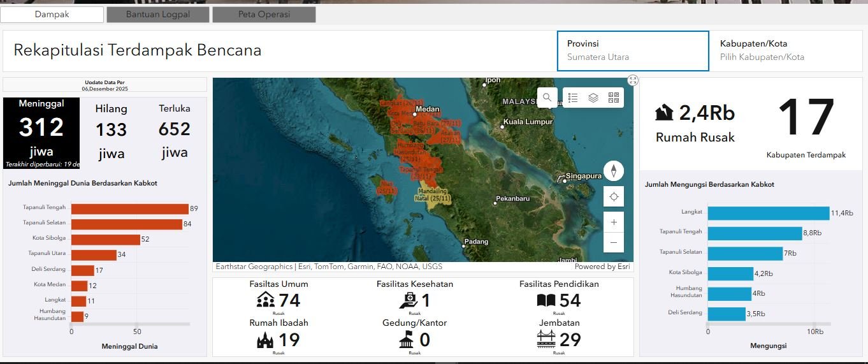
Task: Reset map orientation with the compass
Action: click(614, 171)
